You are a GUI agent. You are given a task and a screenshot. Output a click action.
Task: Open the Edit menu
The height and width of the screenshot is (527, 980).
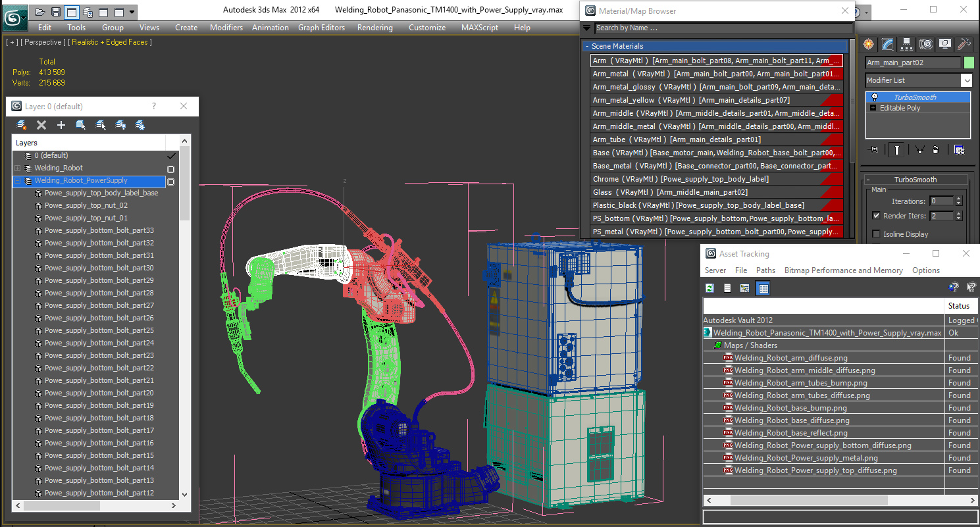click(x=45, y=28)
